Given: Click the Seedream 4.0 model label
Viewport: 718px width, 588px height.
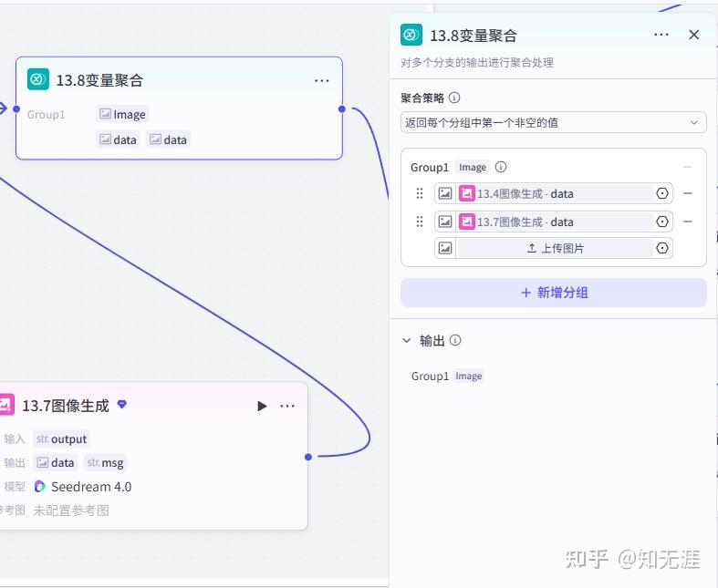Looking at the screenshot, I should click(x=91, y=487).
